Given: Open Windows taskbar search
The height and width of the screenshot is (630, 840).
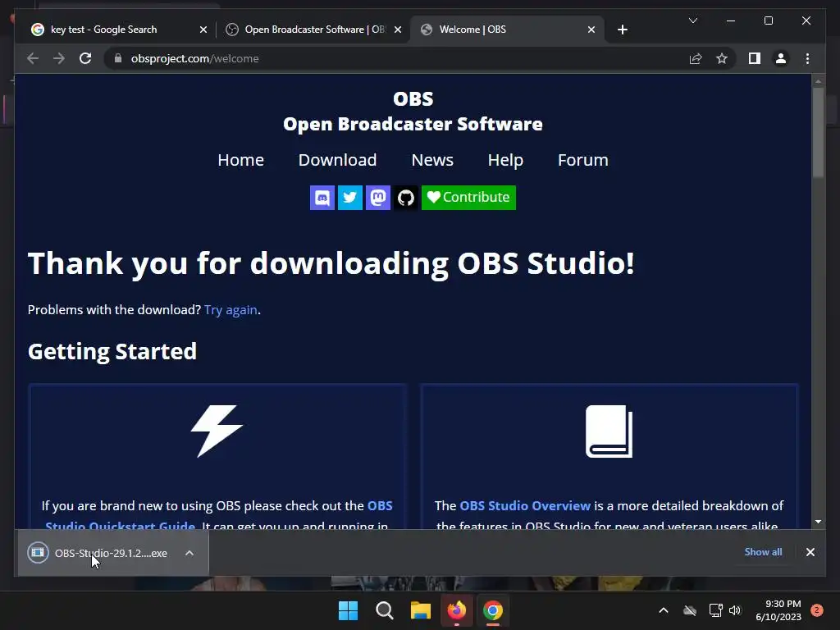Looking at the screenshot, I should click(385, 610).
